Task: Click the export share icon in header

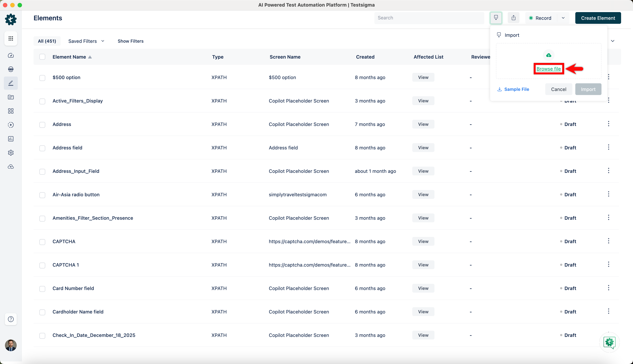Action: click(514, 18)
